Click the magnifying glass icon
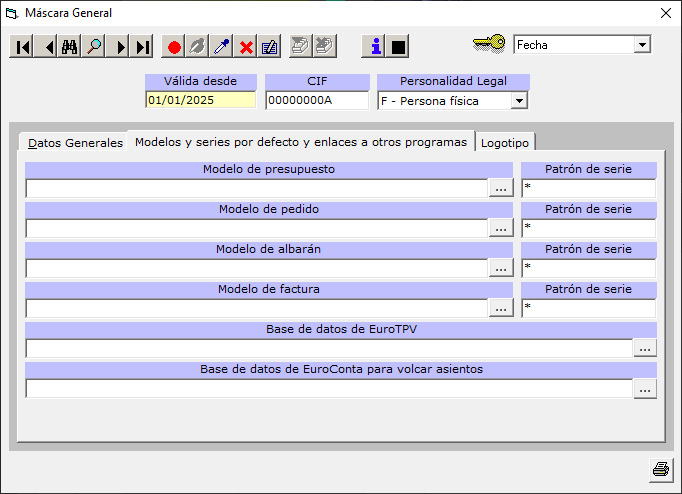Viewport: 682px width, 494px height. [x=94, y=47]
